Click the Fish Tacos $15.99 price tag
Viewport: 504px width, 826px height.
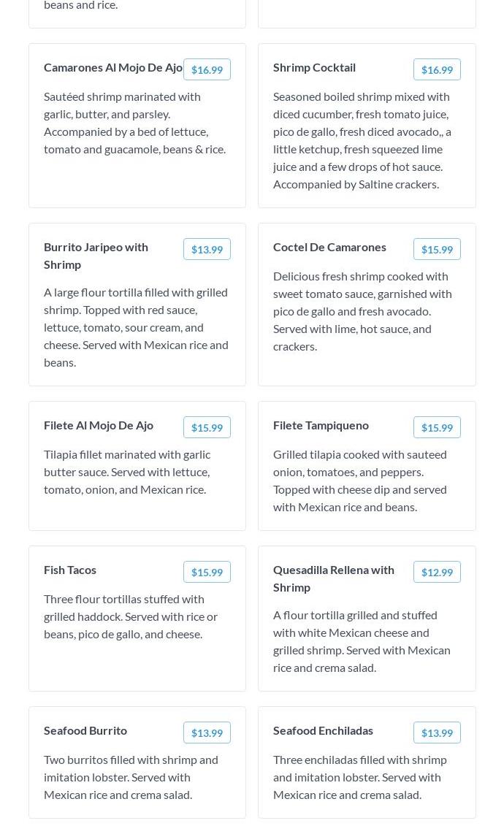207,572
